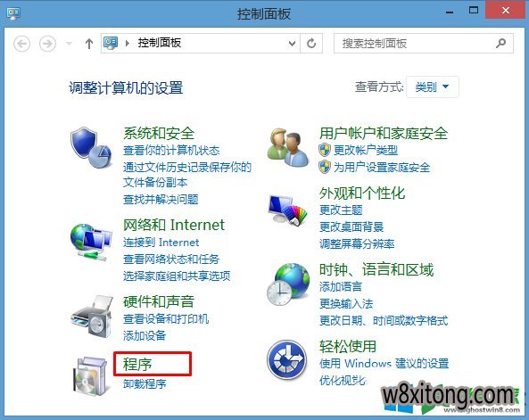This screenshot has width=529, height=420.
Task: Click the Appearance and Personalization monitor icon
Action: click(288, 210)
